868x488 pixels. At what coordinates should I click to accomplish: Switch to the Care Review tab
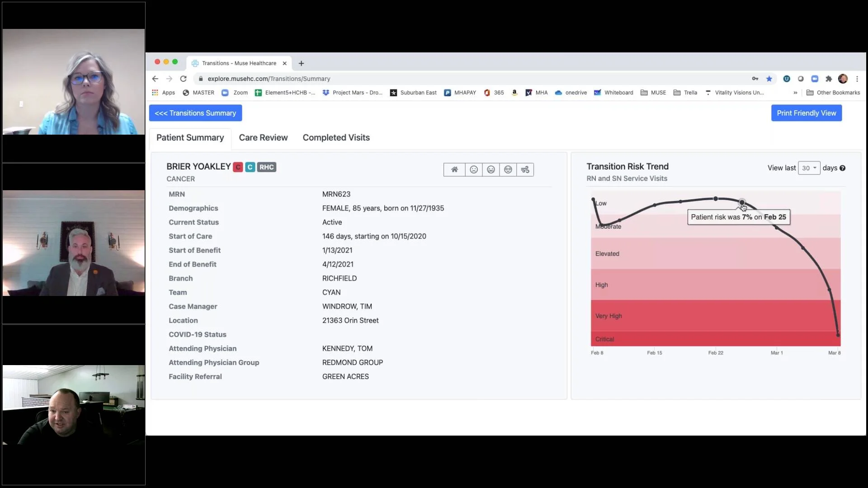click(x=263, y=138)
